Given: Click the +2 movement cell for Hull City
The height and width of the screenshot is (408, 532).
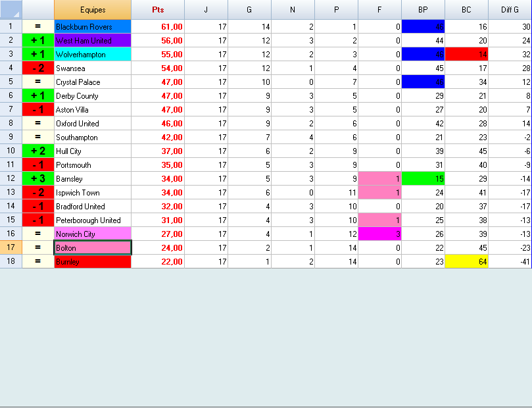Looking at the screenshot, I should (38, 151).
